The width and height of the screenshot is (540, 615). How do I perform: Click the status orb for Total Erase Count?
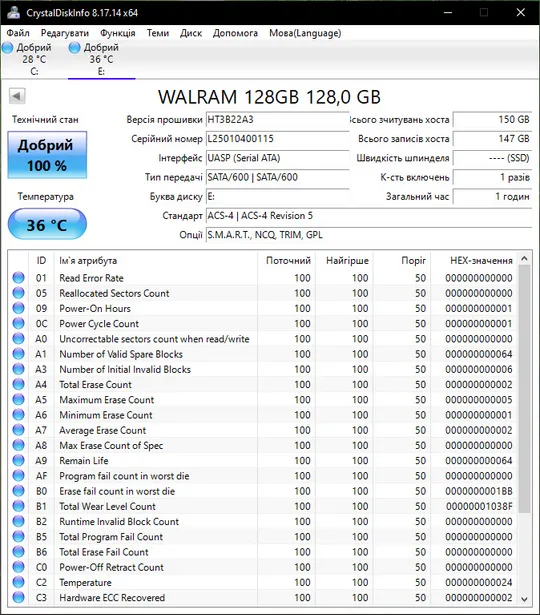tap(18, 384)
